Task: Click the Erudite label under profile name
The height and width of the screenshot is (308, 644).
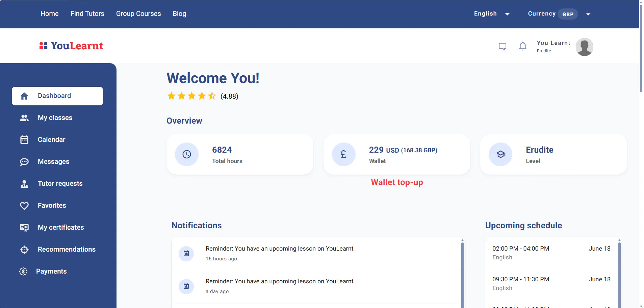Action: tap(544, 51)
